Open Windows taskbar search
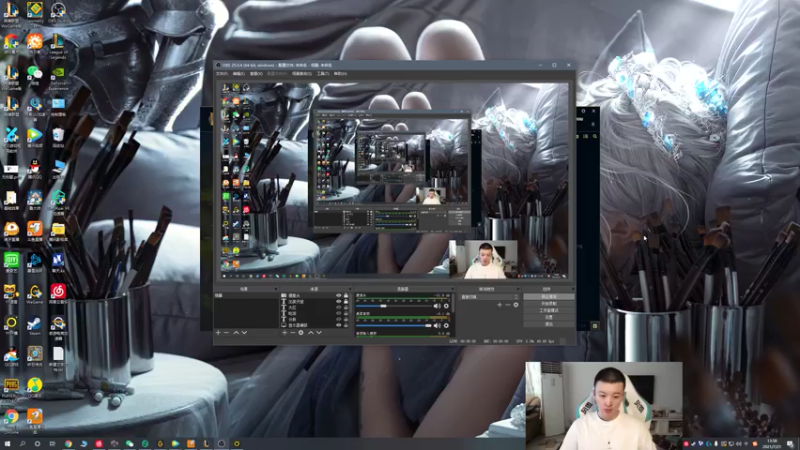 (22, 444)
